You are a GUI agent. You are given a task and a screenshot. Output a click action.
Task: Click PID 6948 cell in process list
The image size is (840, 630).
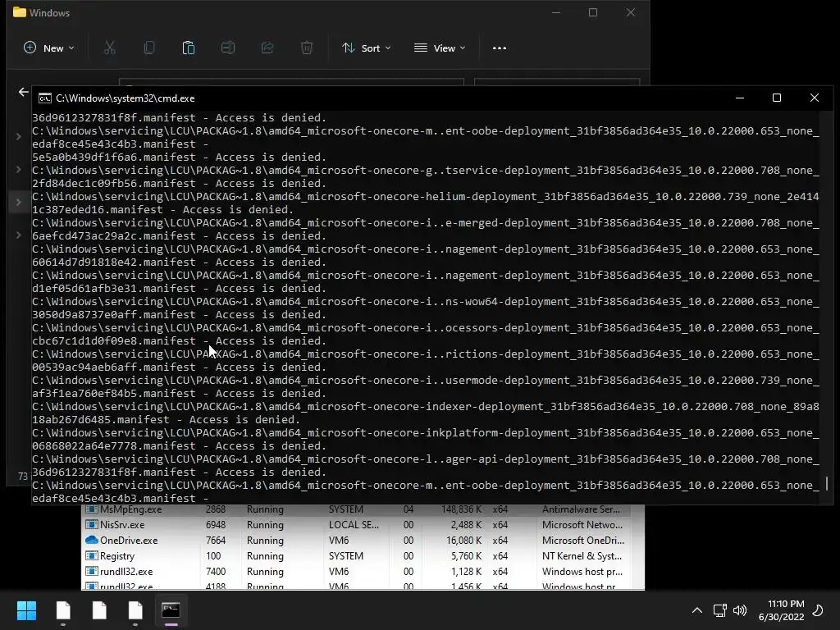(x=216, y=525)
